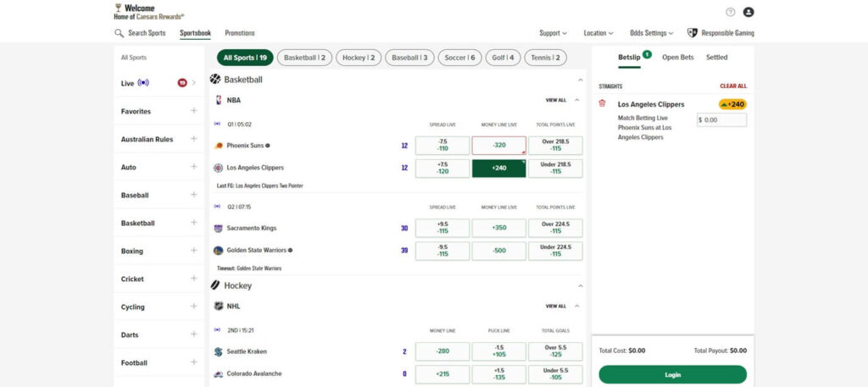
Task: Click the NBA league logo
Action: (219, 100)
